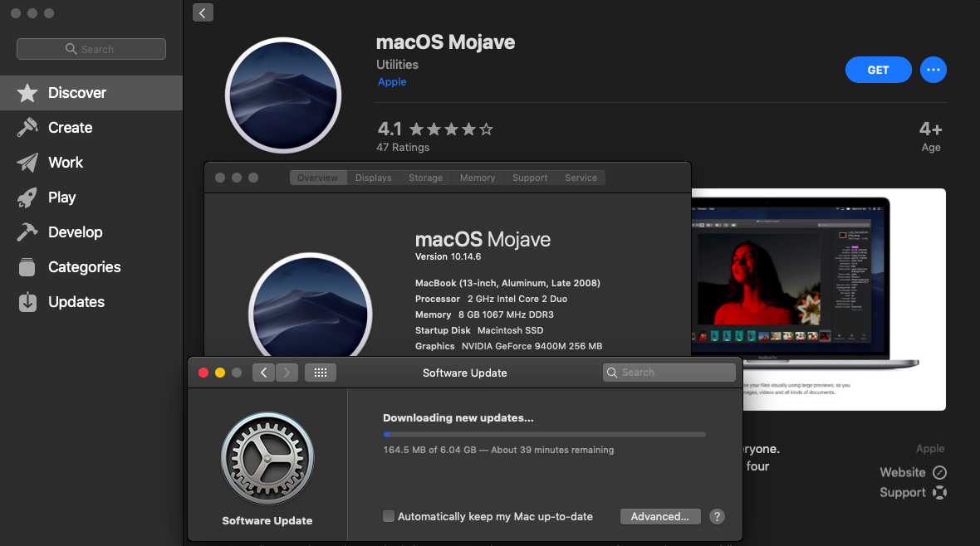Click the "macOS Mojave" App Store title
Screen dimensions: 980x546
coord(446,41)
